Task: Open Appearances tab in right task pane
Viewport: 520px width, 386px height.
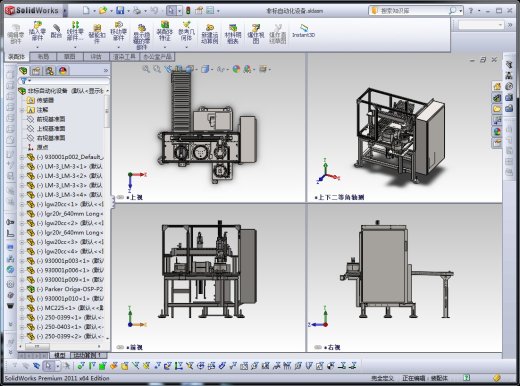Action: pyautogui.click(x=497, y=132)
